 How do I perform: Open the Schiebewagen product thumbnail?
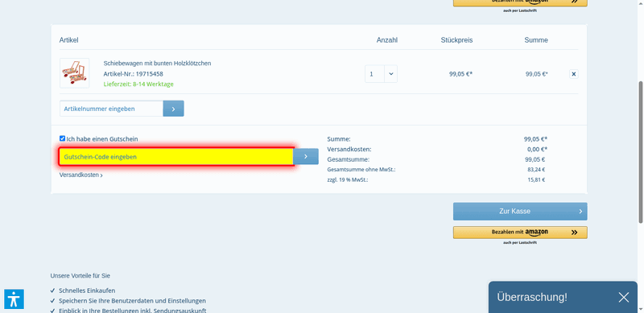(74, 73)
